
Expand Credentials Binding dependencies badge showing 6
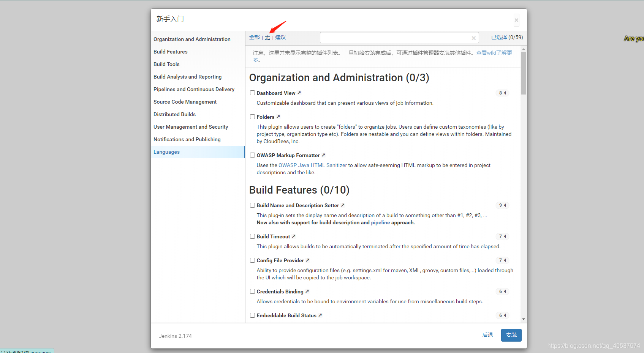502,292
